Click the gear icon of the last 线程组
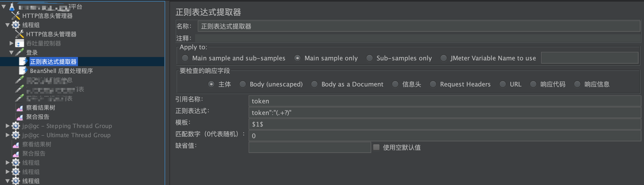644x185 pixels. click(x=16, y=181)
